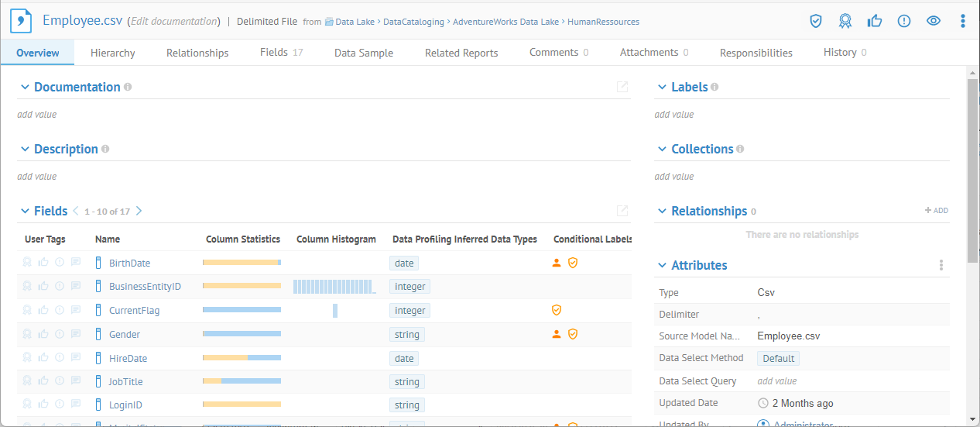Image resolution: width=980 pixels, height=427 pixels.
Task: Click the thumbs-up icon in header
Action: [x=875, y=21]
